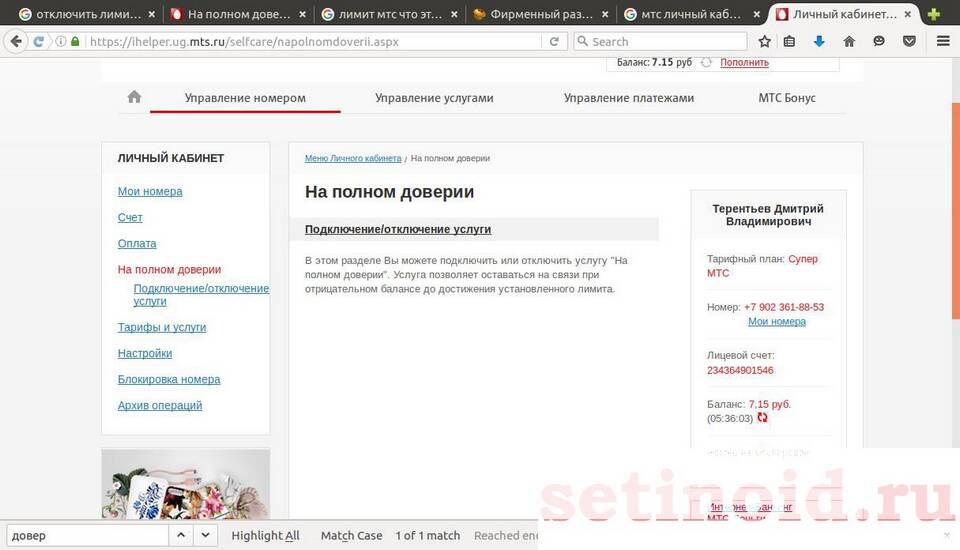Image resolution: width=960 pixels, height=550 pixels.
Task: Open 'Архив операций' sidebar link
Action: click(160, 405)
